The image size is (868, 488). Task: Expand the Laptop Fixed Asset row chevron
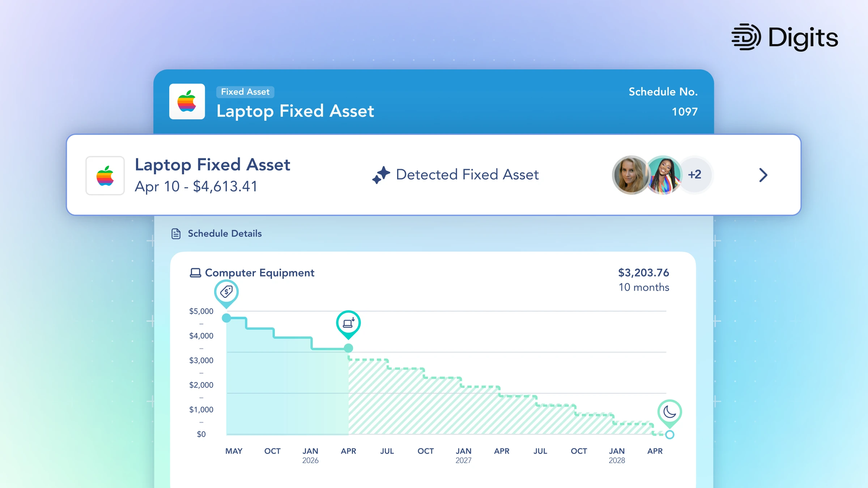point(763,175)
